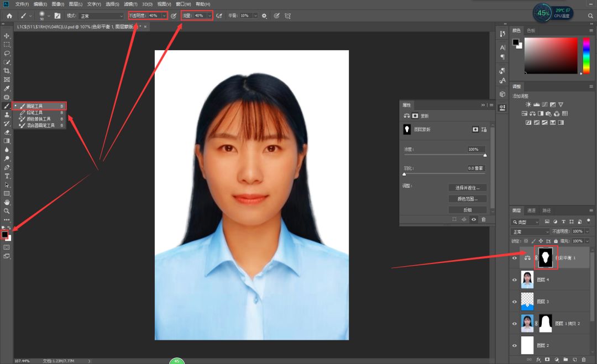Click the 颜色范围 button in Properties
Image resolution: width=597 pixels, height=364 pixels.
click(x=468, y=199)
